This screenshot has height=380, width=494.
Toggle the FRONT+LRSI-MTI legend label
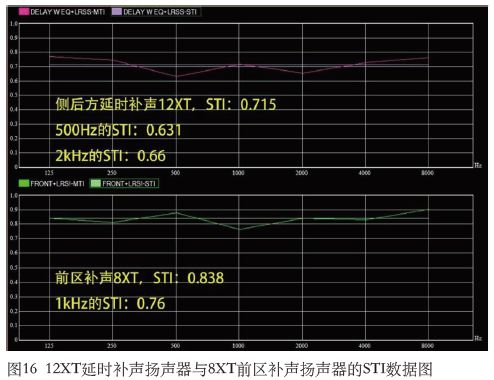click(57, 184)
